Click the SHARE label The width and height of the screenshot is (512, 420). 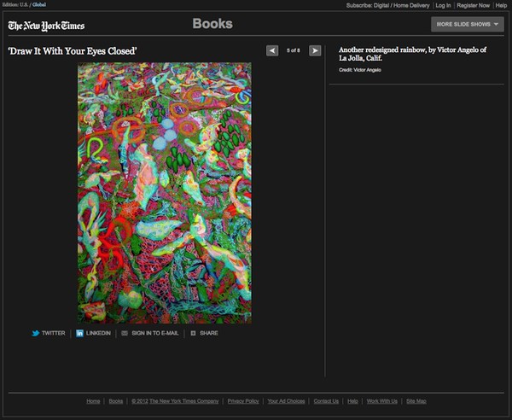(x=209, y=333)
